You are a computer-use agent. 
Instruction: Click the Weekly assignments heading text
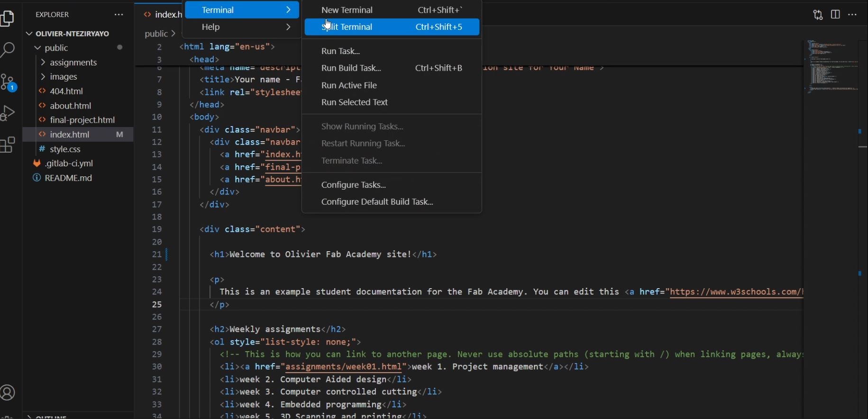pos(275,329)
